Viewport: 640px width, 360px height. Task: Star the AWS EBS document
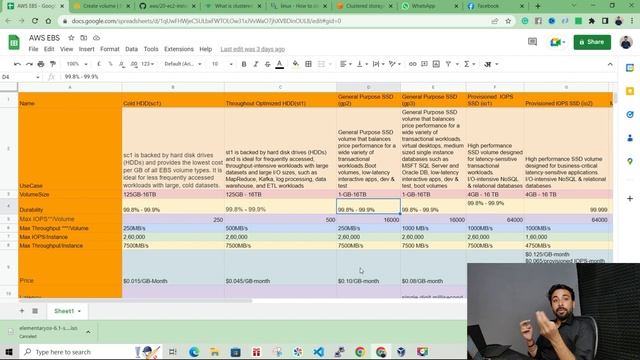tap(71, 38)
